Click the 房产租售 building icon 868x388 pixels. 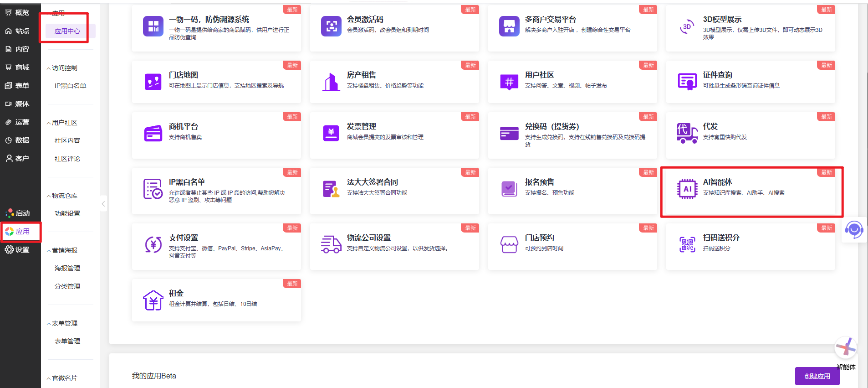[331, 82]
